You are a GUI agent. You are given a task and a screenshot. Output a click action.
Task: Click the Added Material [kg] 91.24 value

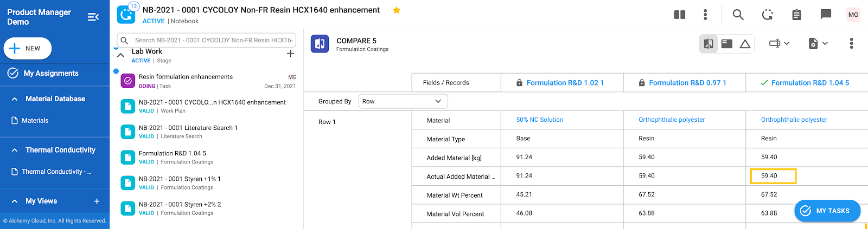pos(524,157)
